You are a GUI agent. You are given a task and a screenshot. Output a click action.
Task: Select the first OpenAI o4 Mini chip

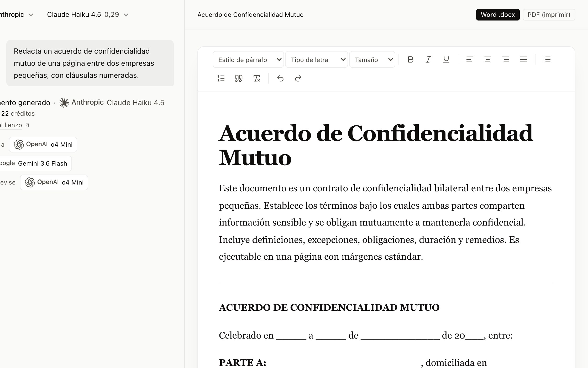click(x=43, y=145)
